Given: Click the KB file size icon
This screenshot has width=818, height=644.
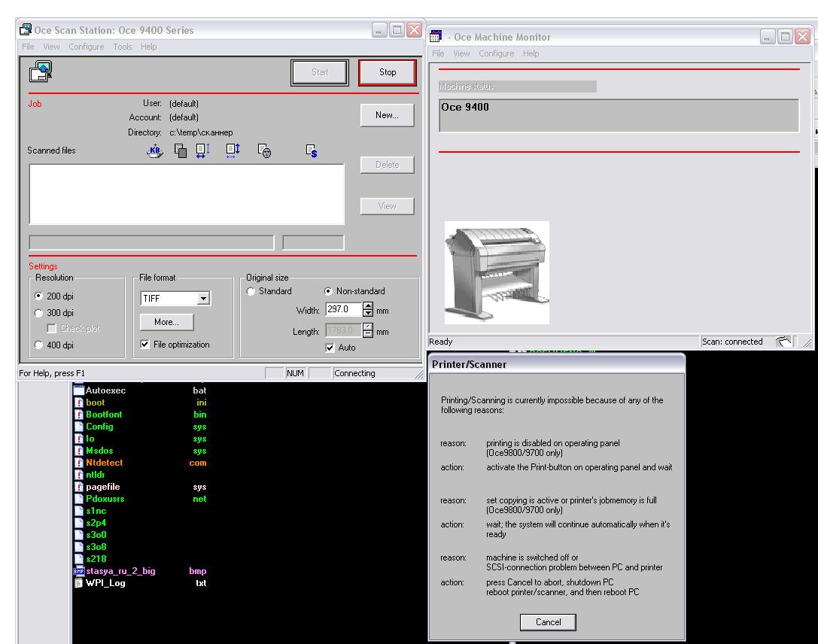Looking at the screenshot, I should pyautogui.click(x=154, y=151).
